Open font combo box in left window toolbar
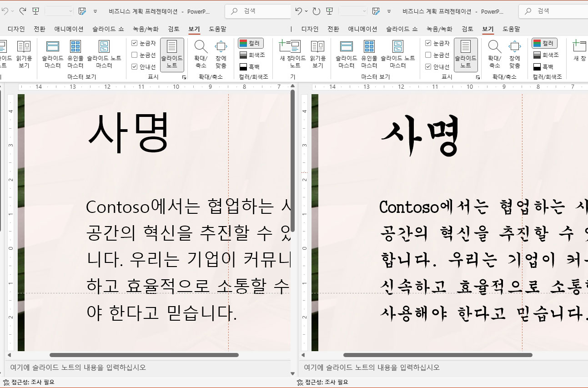Screen dimensions: 588x388 tap(59, 10)
